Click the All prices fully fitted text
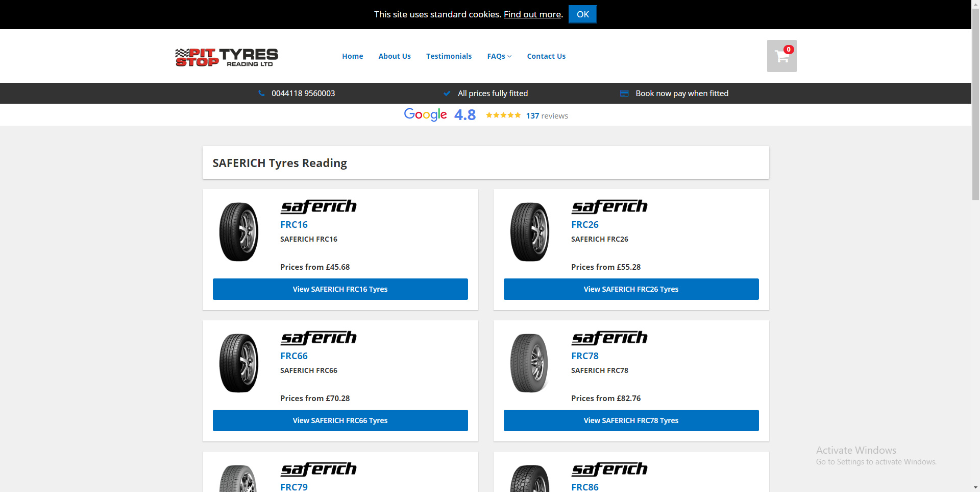The image size is (980, 492). (493, 93)
